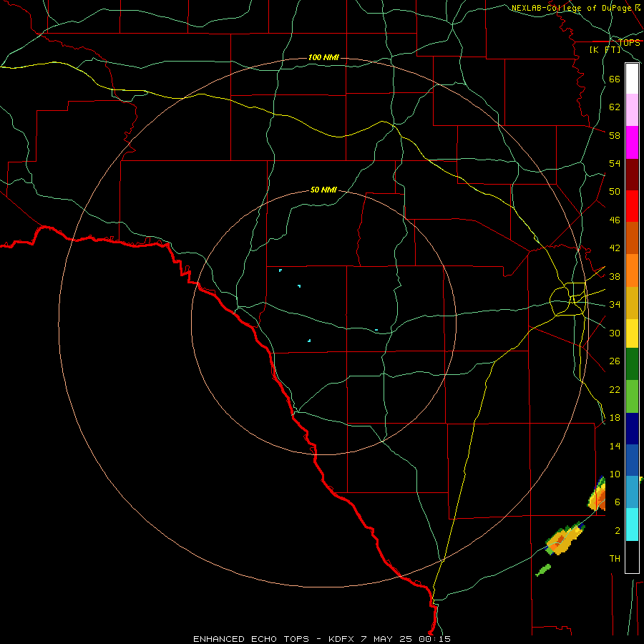Click the light green legend swatch
Screen dimensions: 644x644
tap(632, 396)
